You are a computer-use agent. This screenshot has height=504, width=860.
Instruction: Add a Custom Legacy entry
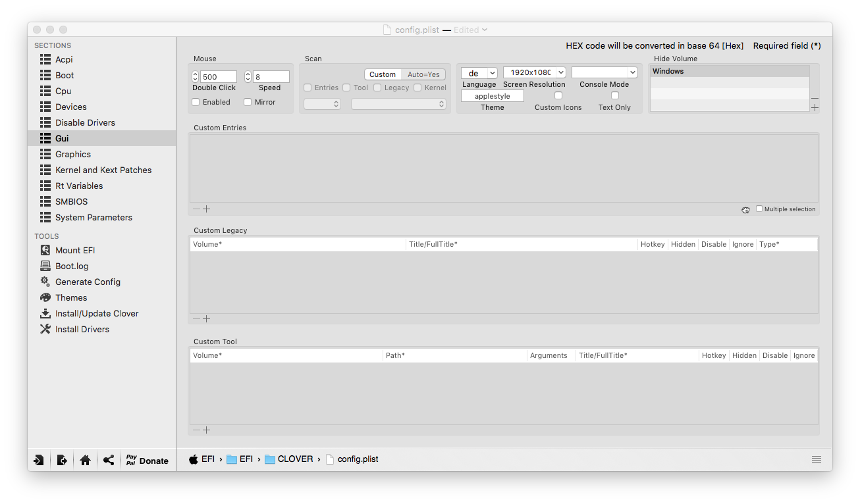(207, 318)
